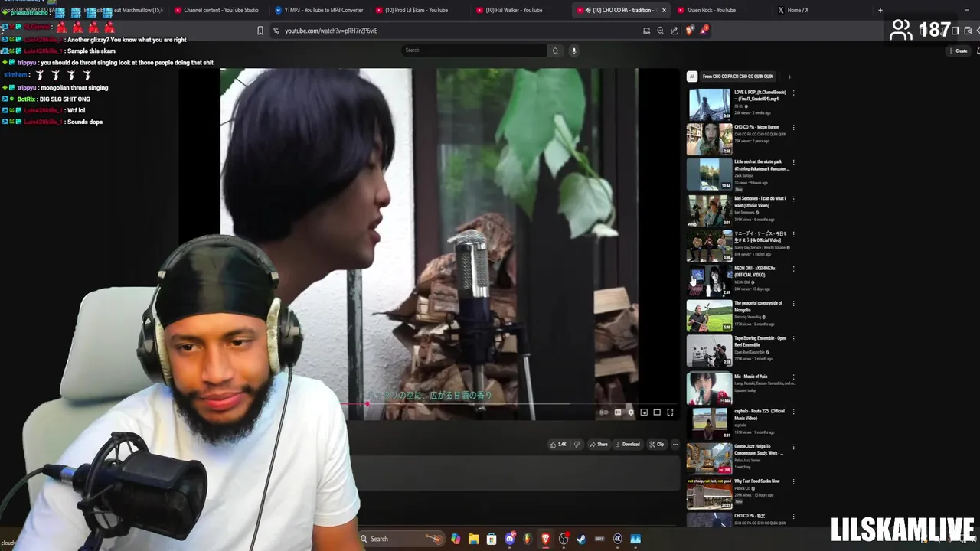The width and height of the screenshot is (980, 551).
Task: Click the Download button below video
Action: (628, 445)
